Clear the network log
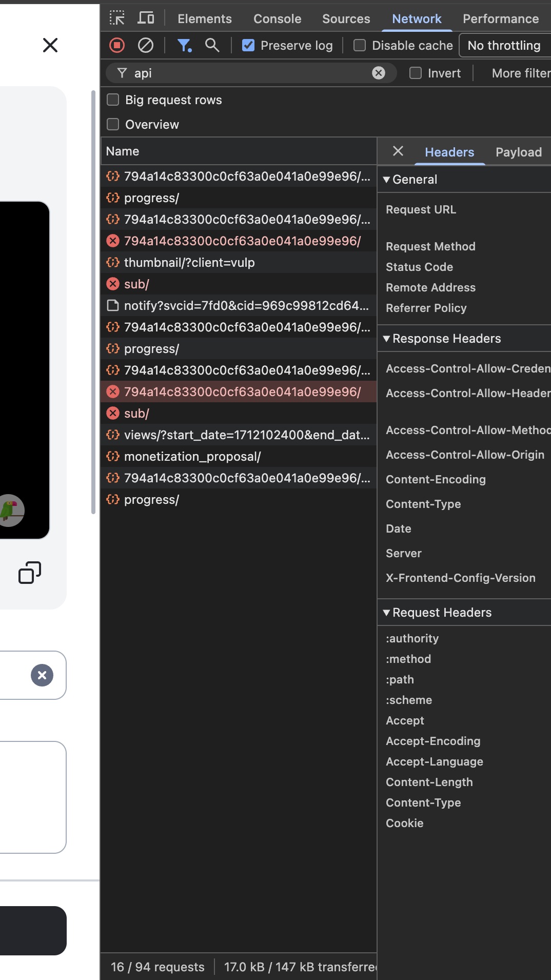551x980 pixels. [146, 46]
